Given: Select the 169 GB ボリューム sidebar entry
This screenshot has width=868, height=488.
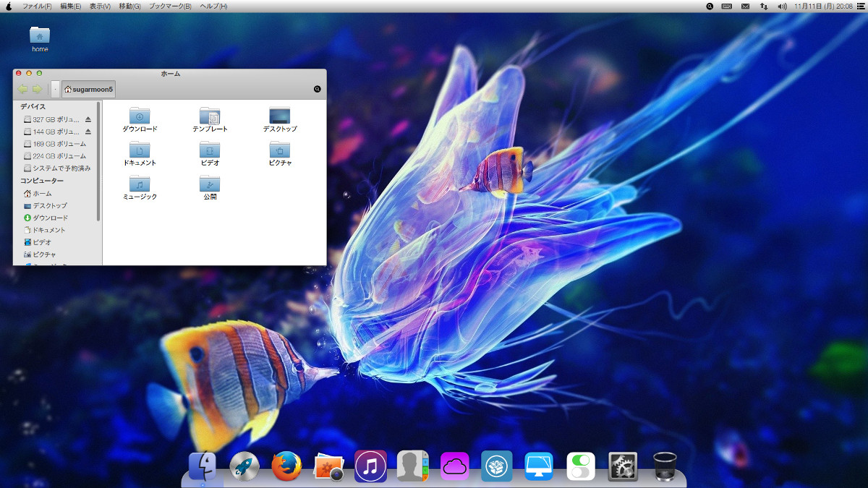Looking at the screenshot, I should [x=55, y=144].
